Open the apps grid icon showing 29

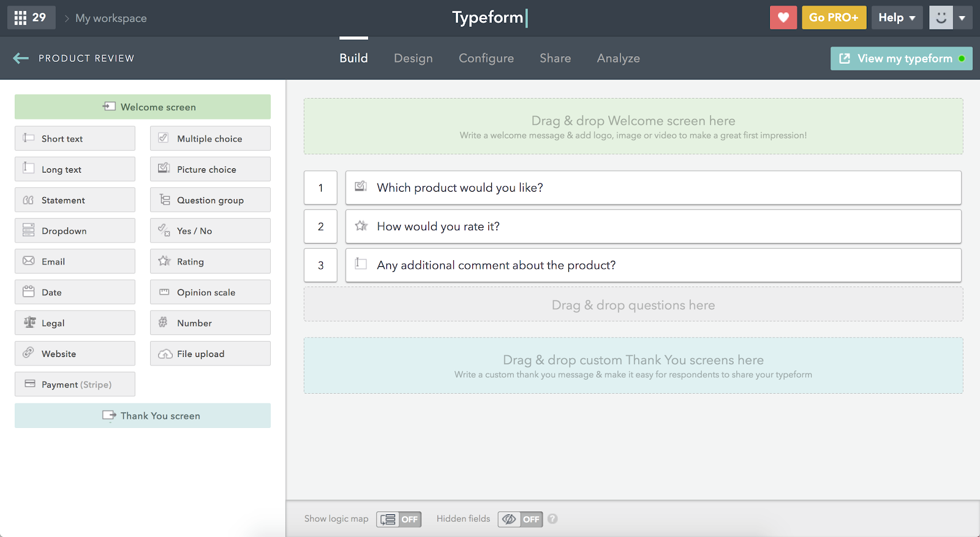[31, 18]
